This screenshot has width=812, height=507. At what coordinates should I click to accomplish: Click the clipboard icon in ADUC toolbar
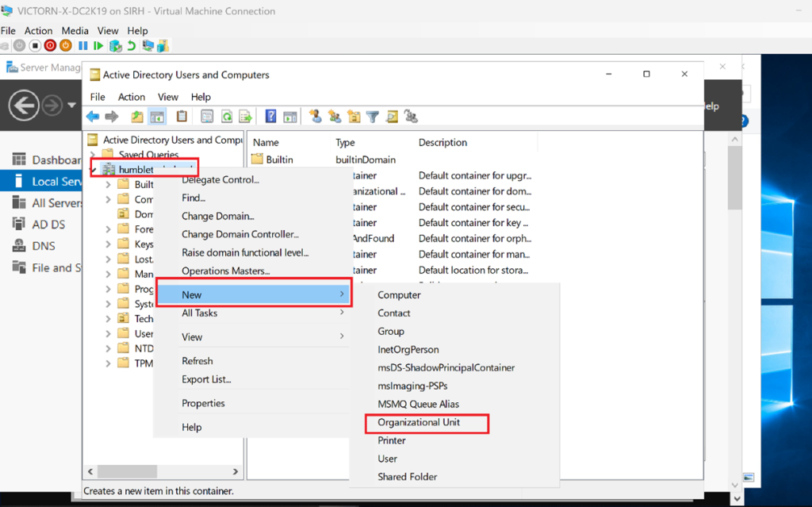point(182,116)
